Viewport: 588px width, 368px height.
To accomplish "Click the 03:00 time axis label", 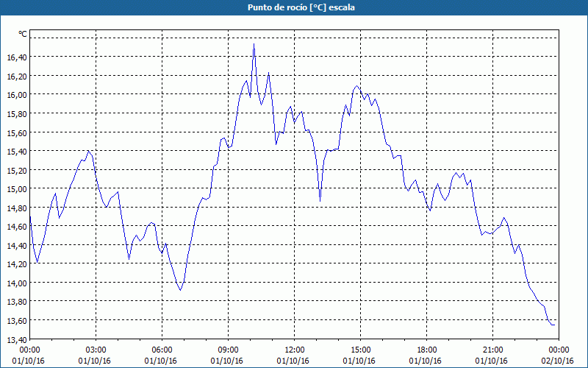I will click(96, 350).
